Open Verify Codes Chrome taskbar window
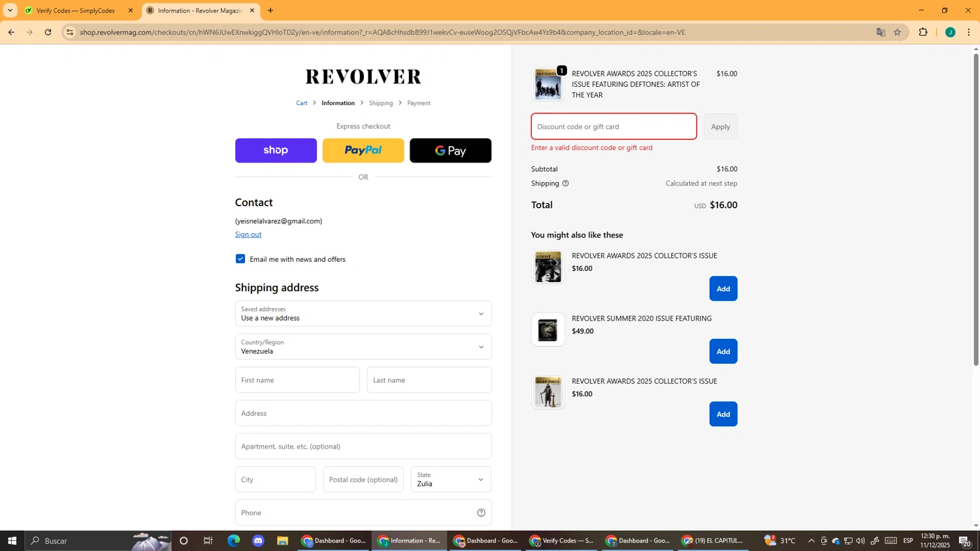980x551 pixels. tap(562, 541)
